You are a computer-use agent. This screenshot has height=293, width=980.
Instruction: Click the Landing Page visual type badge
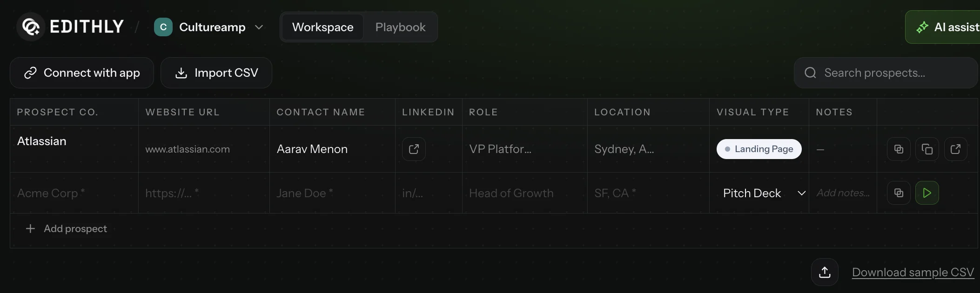(759, 149)
